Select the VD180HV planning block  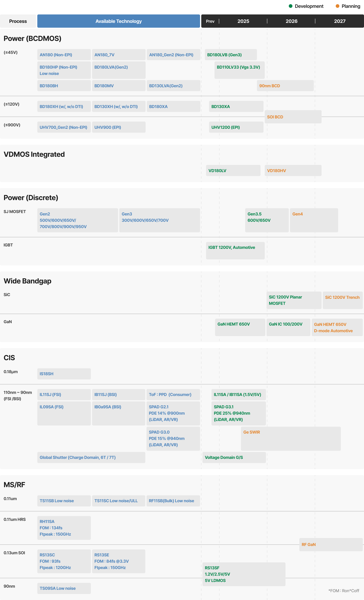click(293, 171)
